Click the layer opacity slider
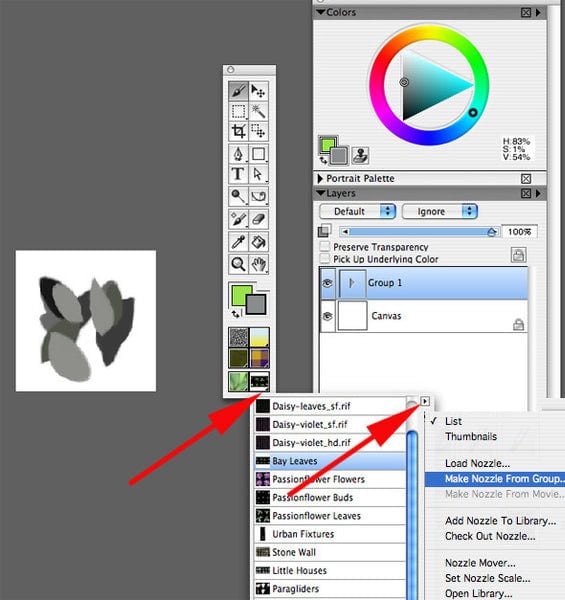This screenshot has height=600, width=565. pyautogui.click(x=419, y=232)
